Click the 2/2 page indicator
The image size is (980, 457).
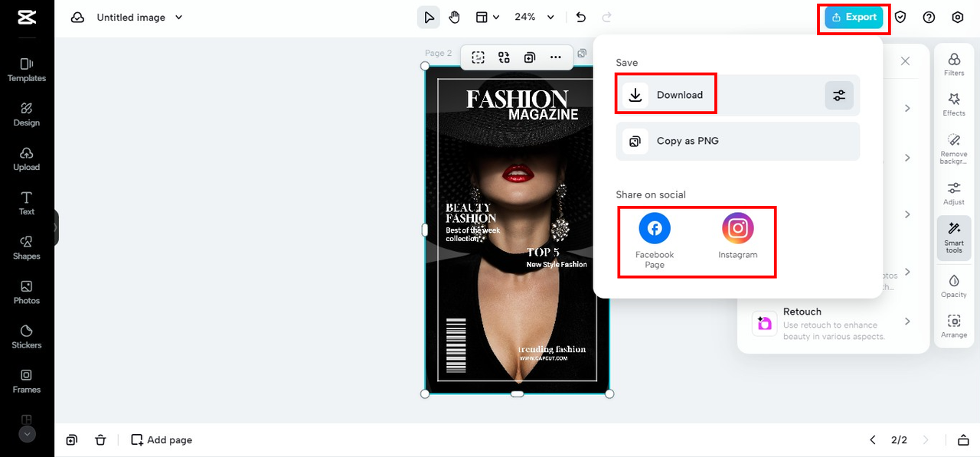click(x=899, y=440)
